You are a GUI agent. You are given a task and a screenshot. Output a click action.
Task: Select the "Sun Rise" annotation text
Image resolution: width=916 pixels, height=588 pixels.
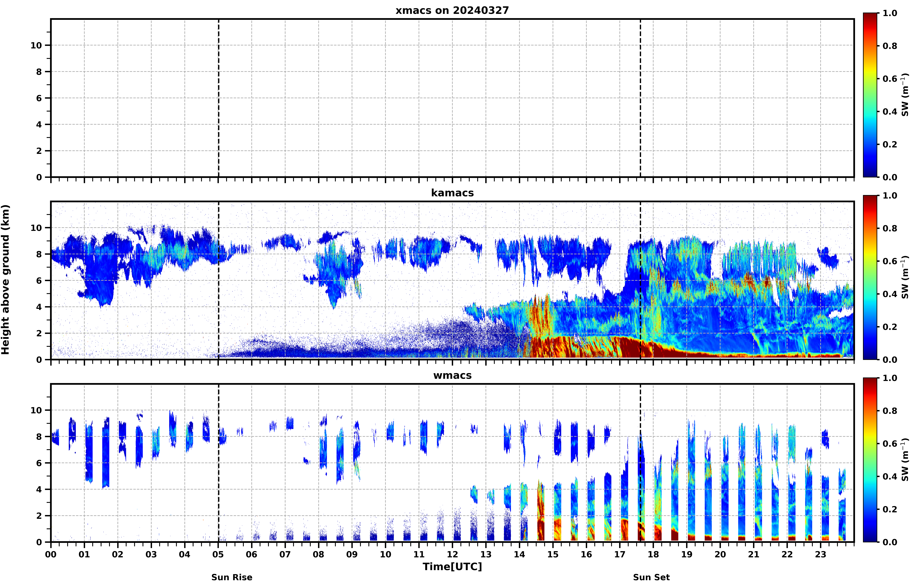coord(232,577)
